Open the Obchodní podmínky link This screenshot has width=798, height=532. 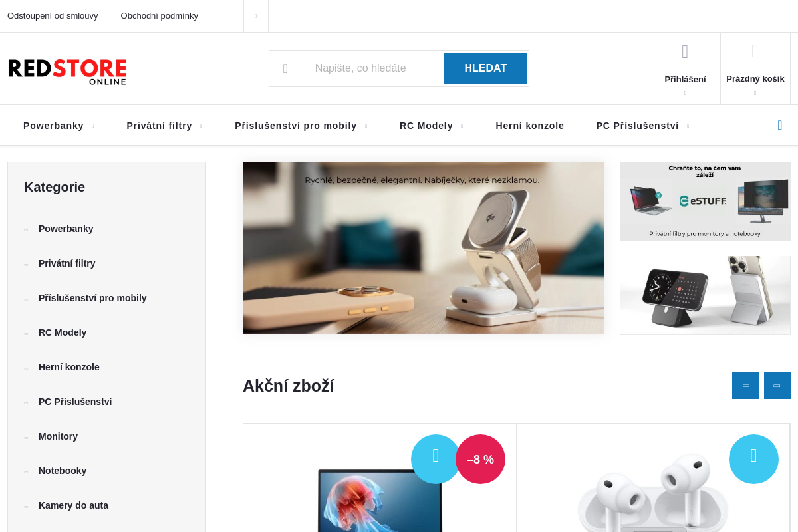(160, 15)
